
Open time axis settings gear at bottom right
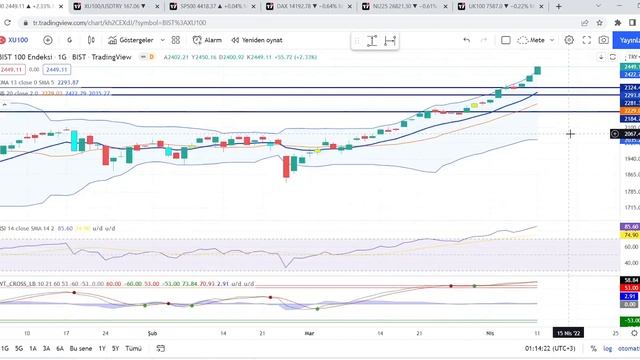click(634, 333)
